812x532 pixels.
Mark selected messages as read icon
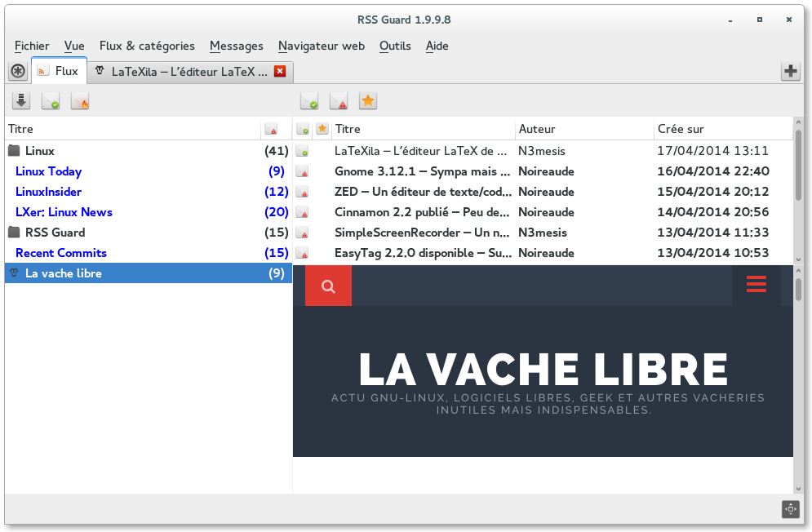(x=309, y=101)
